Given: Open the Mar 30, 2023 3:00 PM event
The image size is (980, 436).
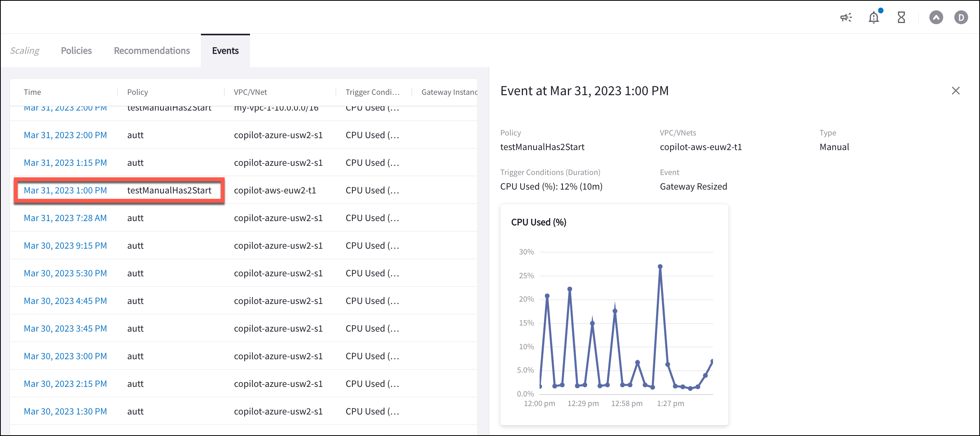Looking at the screenshot, I should click(65, 356).
